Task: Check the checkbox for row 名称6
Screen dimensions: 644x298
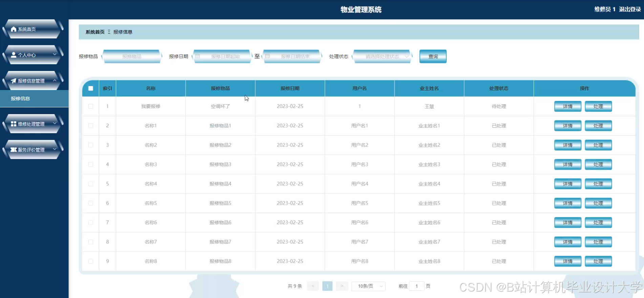Action: [x=91, y=222]
